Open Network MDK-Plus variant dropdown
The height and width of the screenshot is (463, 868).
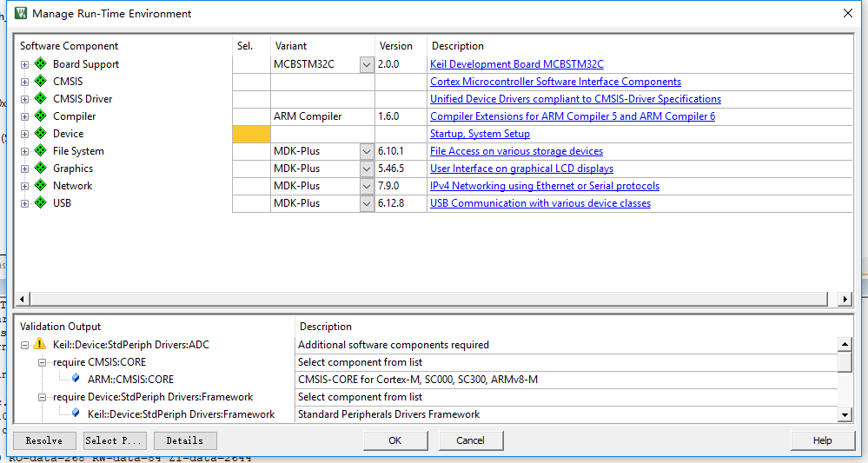(x=367, y=187)
